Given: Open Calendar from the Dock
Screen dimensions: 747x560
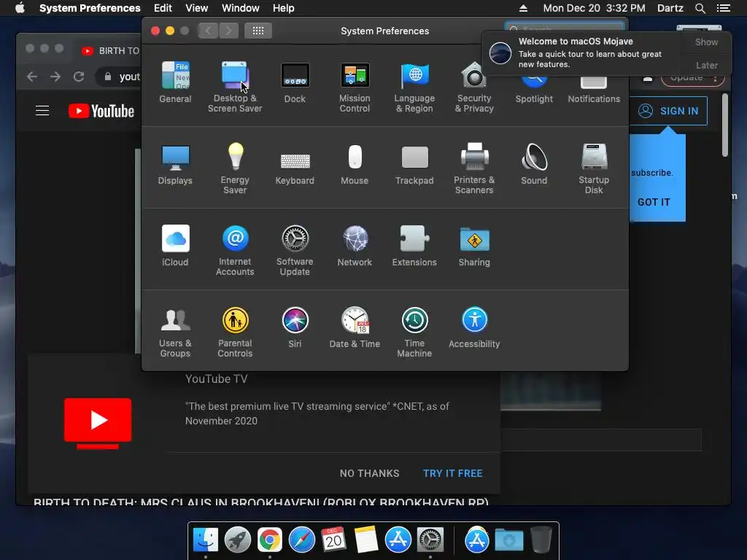Looking at the screenshot, I should 333,540.
